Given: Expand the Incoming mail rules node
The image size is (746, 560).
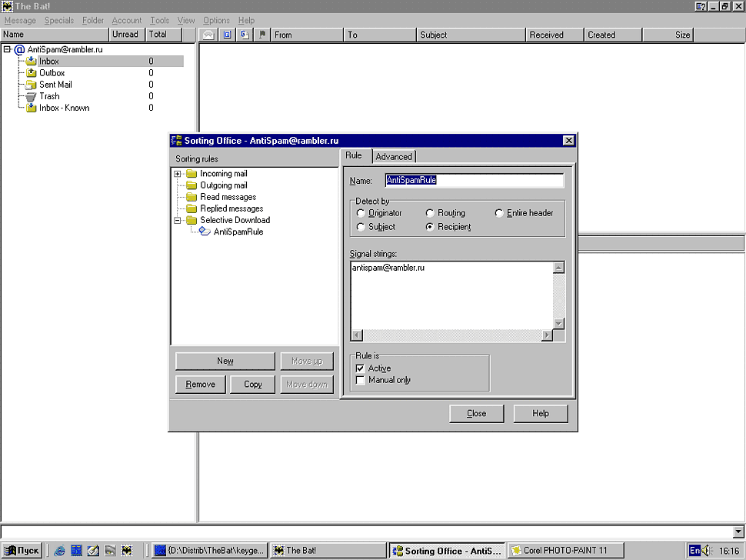Looking at the screenshot, I should tap(178, 174).
